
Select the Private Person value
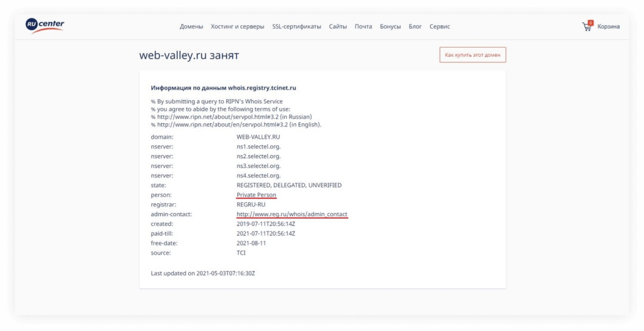(x=256, y=195)
